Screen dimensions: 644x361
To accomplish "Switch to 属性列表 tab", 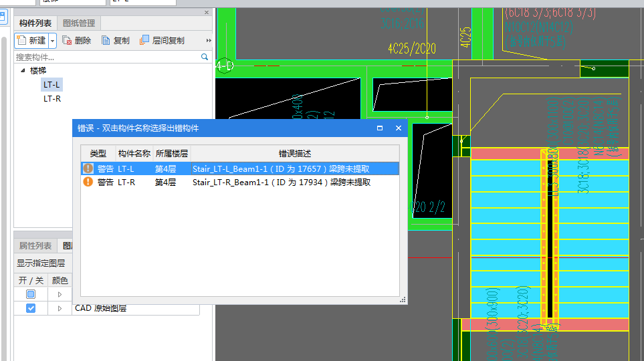I will pos(35,246).
